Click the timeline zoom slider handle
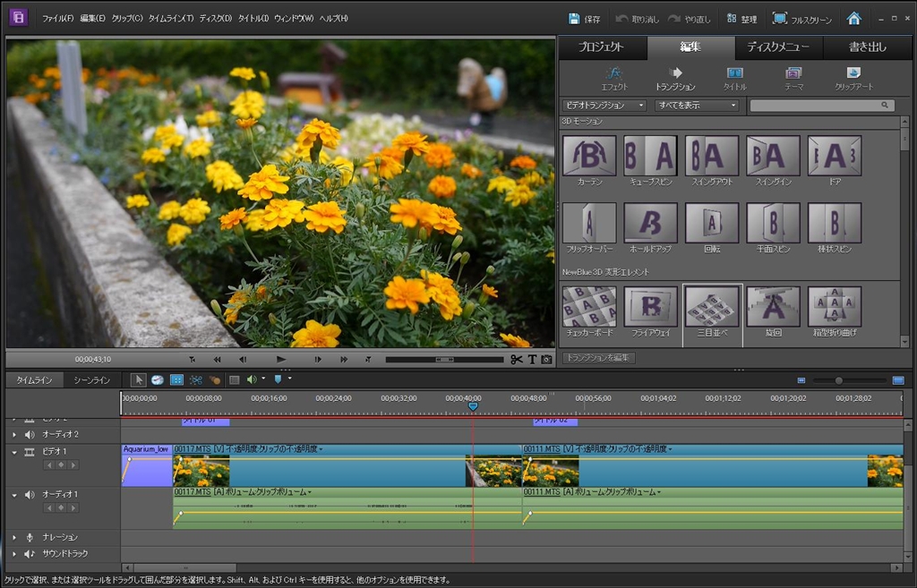Image resolution: width=917 pixels, height=588 pixels. point(838,380)
